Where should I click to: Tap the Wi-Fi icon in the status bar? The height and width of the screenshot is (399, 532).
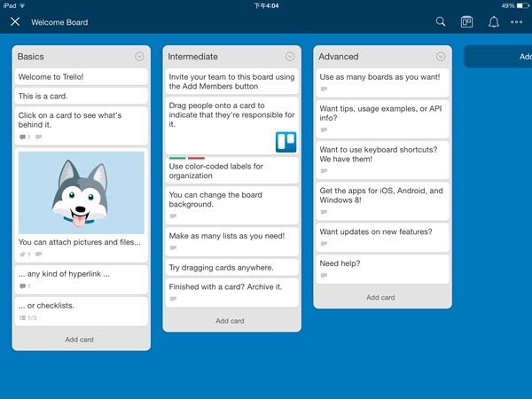click(22, 5)
